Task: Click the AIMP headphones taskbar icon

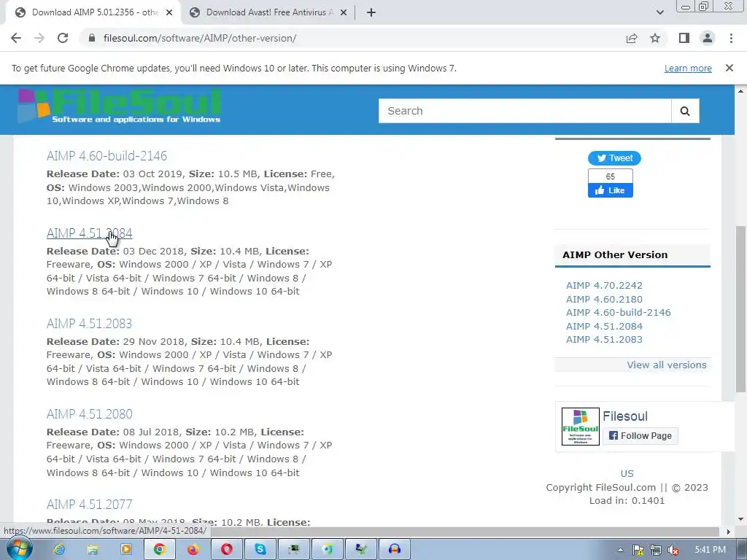Action: [x=395, y=550]
